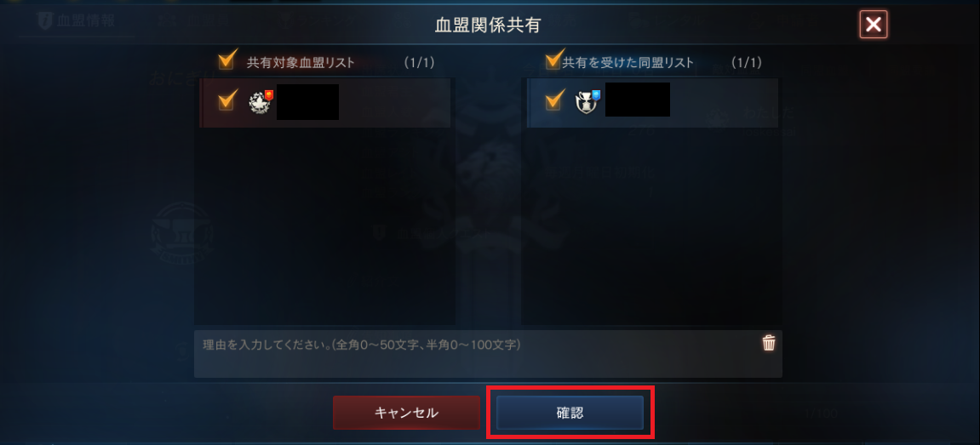This screenshot has width=980, height=445.
Task: Click the キャンセル button
Action: 406,413
